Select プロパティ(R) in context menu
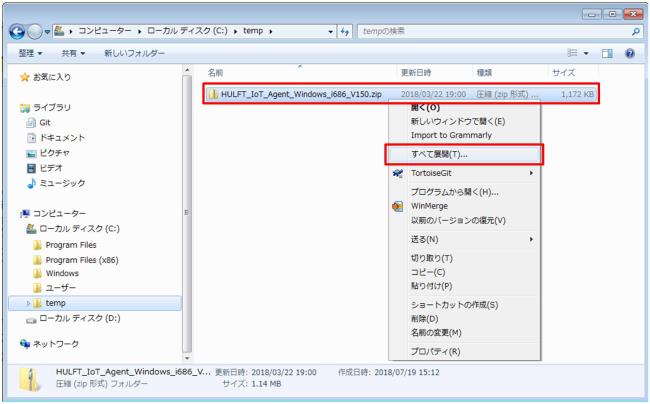This screenshot has width=650, height=404. click(435, 351)
